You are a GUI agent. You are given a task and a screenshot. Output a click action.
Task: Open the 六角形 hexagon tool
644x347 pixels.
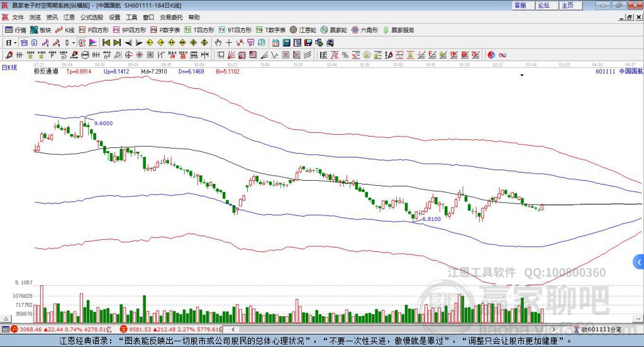click(x=365, y=30)
